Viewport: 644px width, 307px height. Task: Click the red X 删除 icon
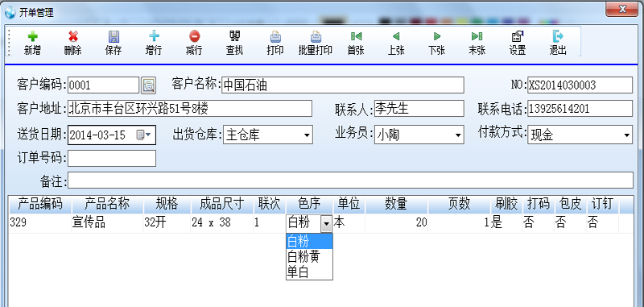click(73, 37)
